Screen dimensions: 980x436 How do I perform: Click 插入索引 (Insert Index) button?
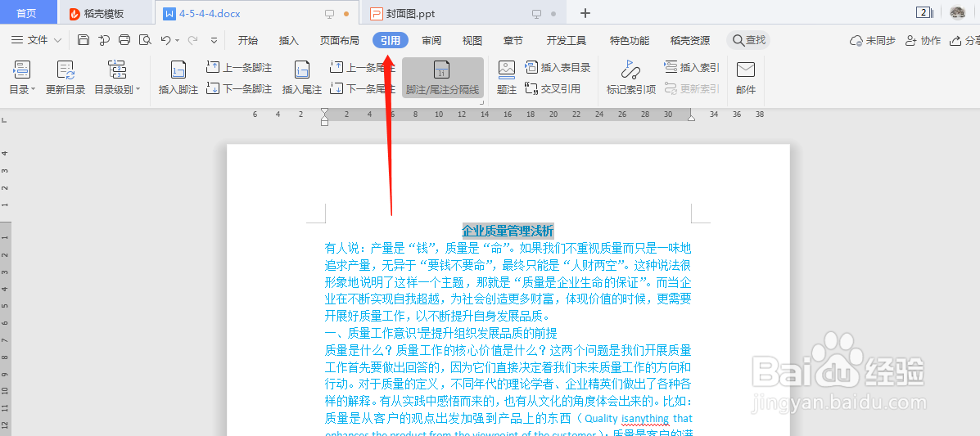(691, 67)
